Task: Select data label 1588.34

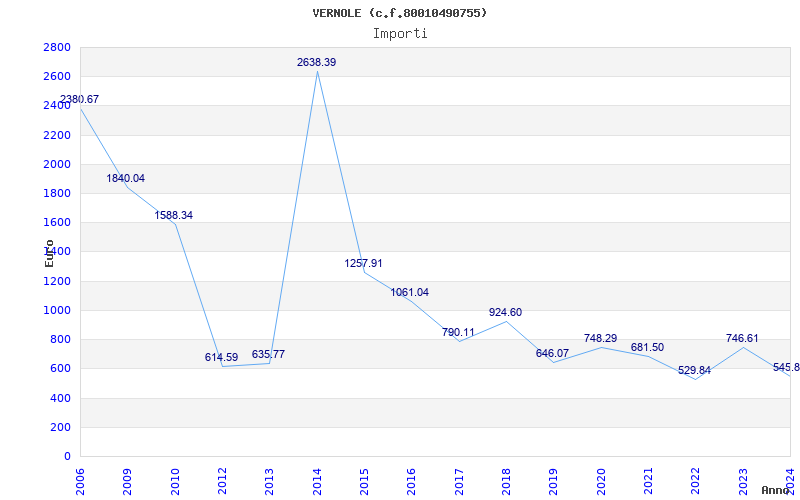Action: 173,215
